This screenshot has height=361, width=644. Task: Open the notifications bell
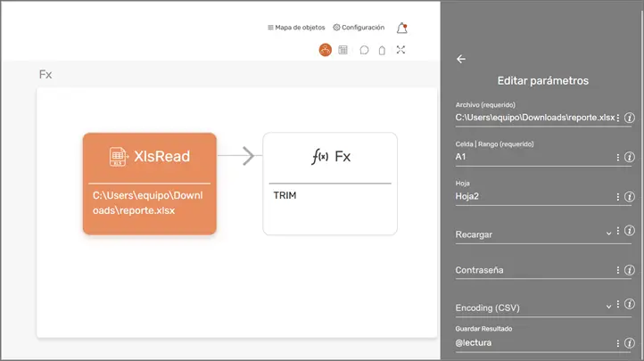pos(402,28)
